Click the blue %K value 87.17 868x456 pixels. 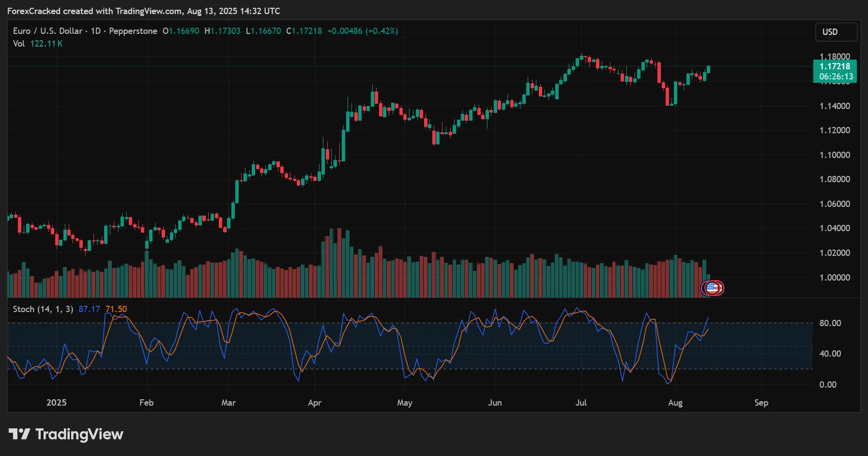click(x=90, y=309)
